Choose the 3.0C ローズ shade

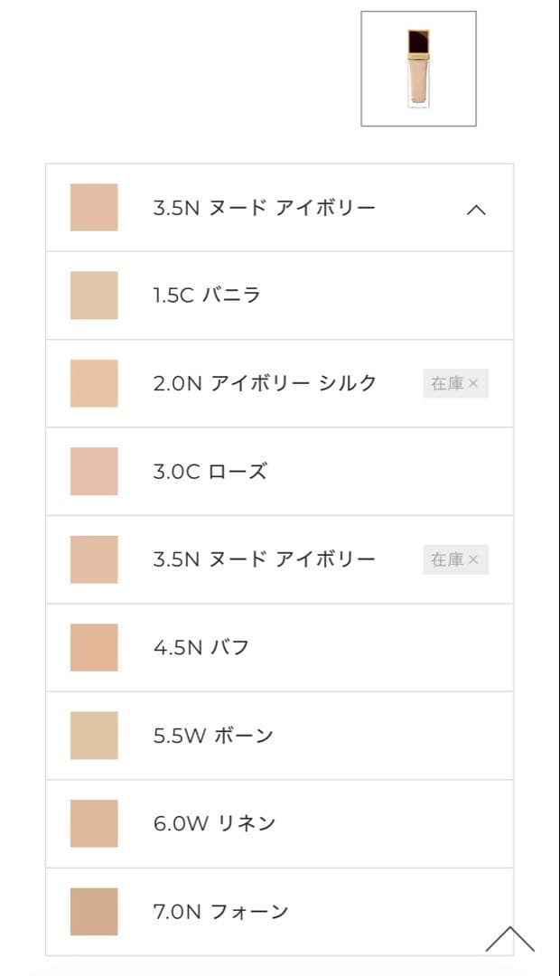[210, 472]
